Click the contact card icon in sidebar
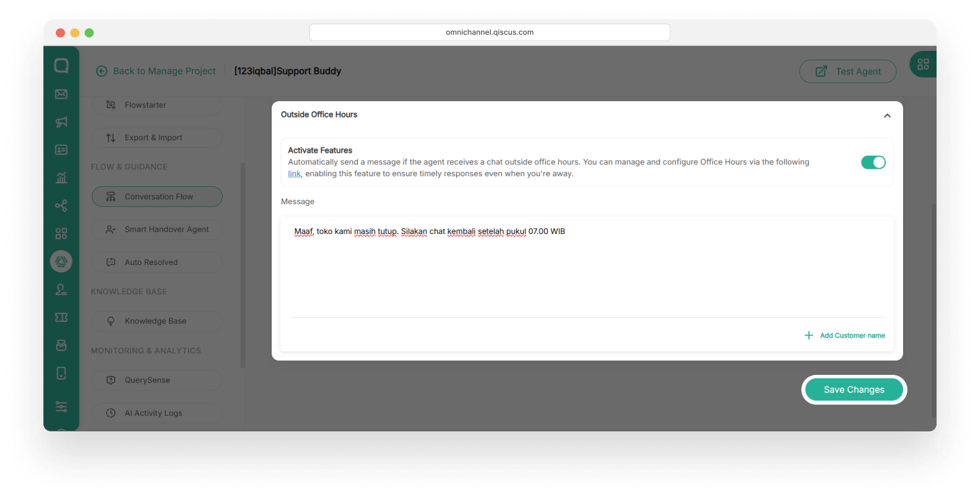980x499 pixels. (x=61, y=150)
